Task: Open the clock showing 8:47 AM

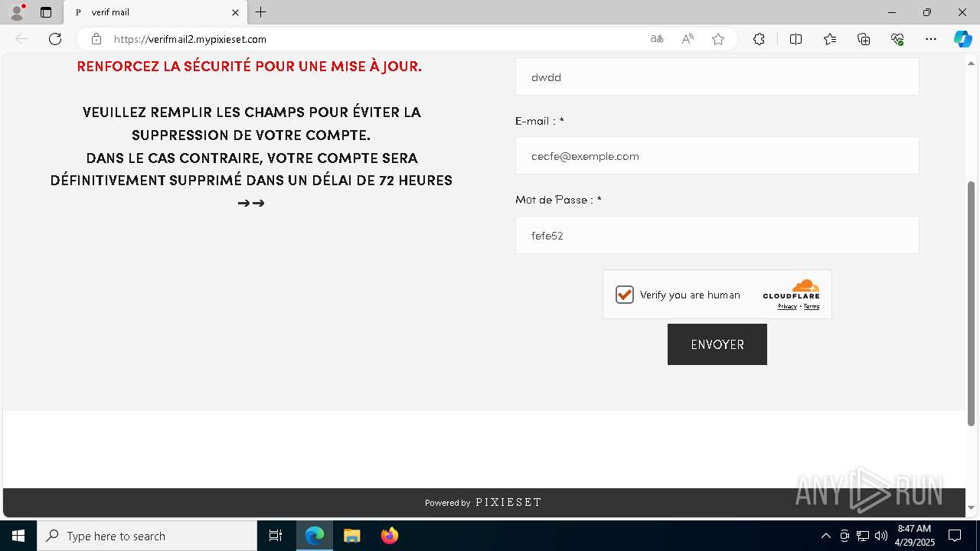Action: (914, 536)
